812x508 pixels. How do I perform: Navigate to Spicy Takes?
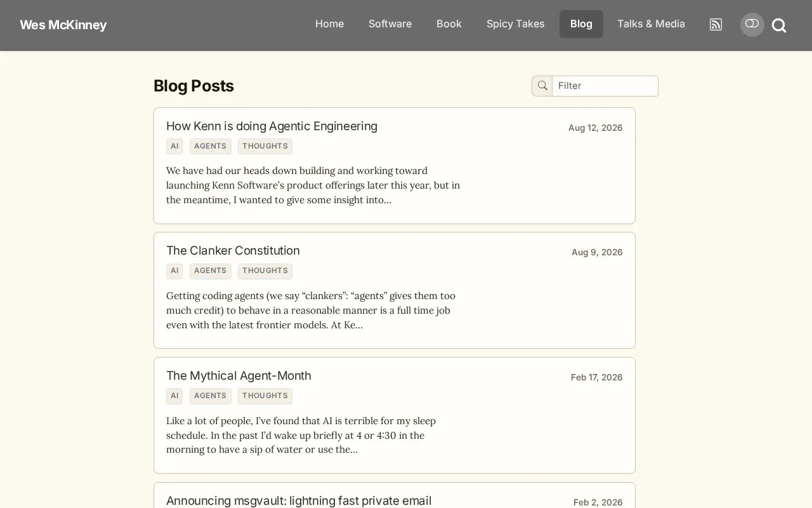[x=516, y=24]
